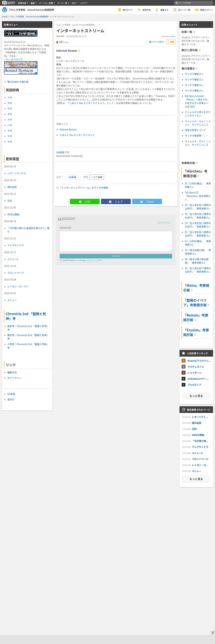Expand the ページ一覧 top menu

[63, 3]
